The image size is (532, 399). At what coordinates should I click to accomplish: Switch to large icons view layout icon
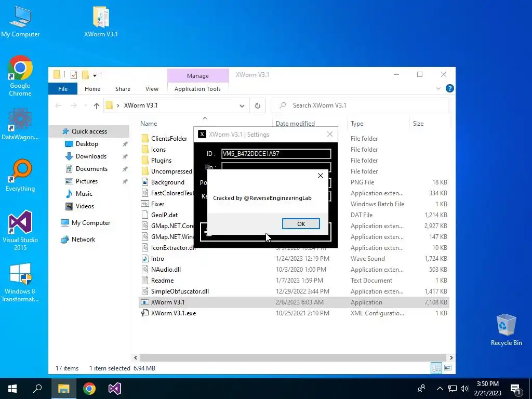point(448,368)
